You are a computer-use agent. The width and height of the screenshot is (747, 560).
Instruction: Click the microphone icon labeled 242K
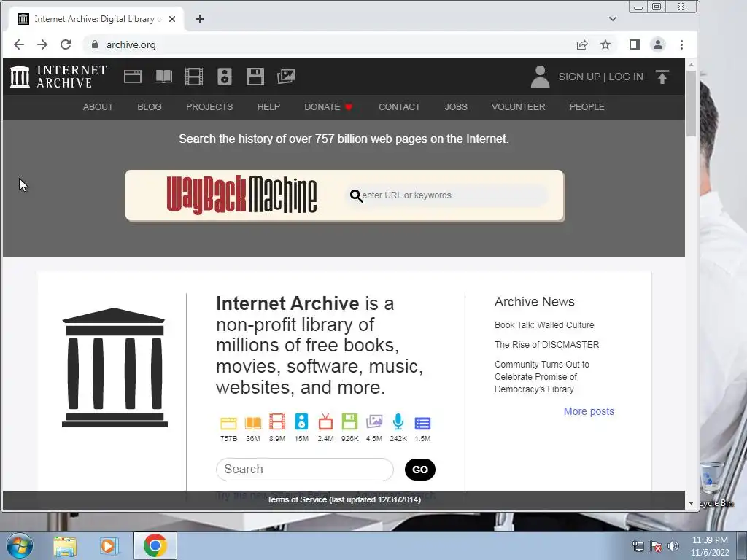pyautogui.click(x=398, y=422)
